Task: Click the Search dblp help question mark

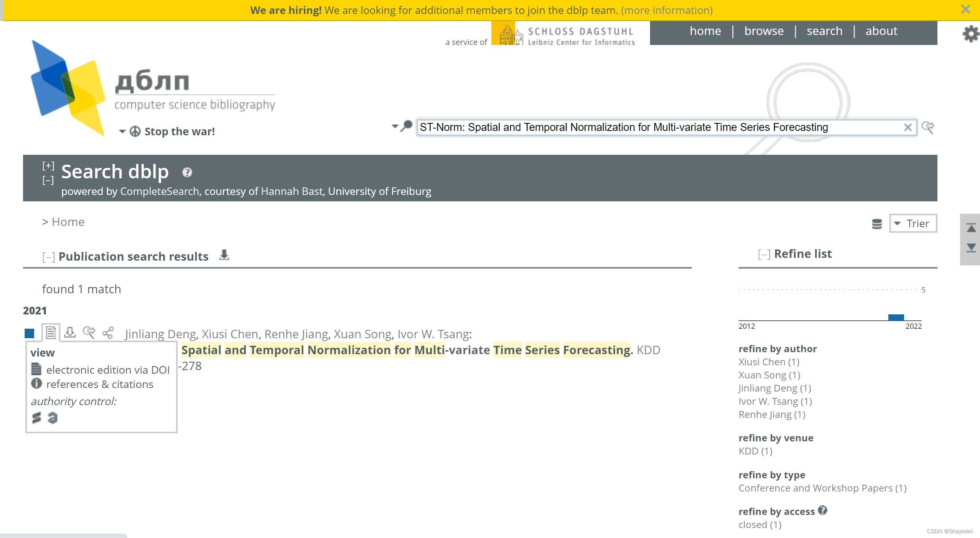Action: point(187,172)
